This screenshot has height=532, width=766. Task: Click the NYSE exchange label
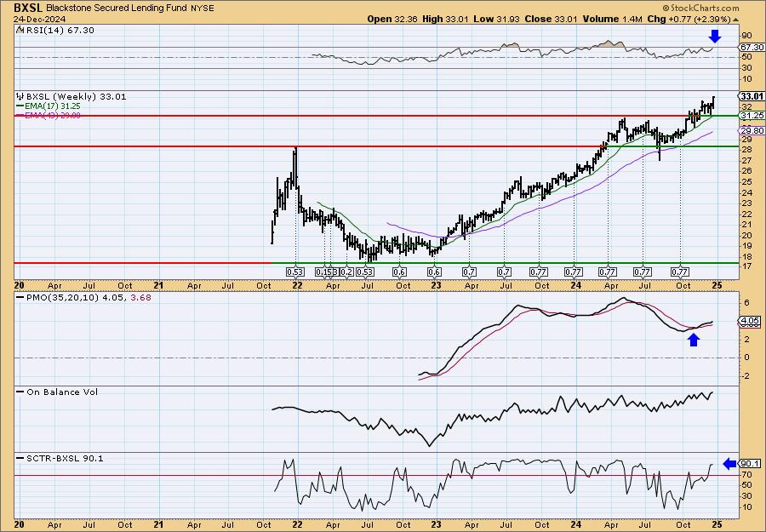pos(202,9)
